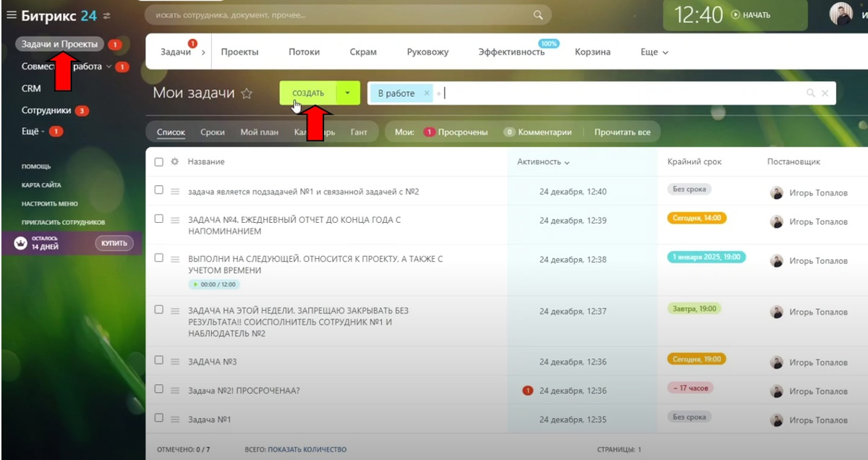This screenshot has width=868, height=460.
Task: Click the play icon beside НАЧАТЬ
Action: click(736, 14)
